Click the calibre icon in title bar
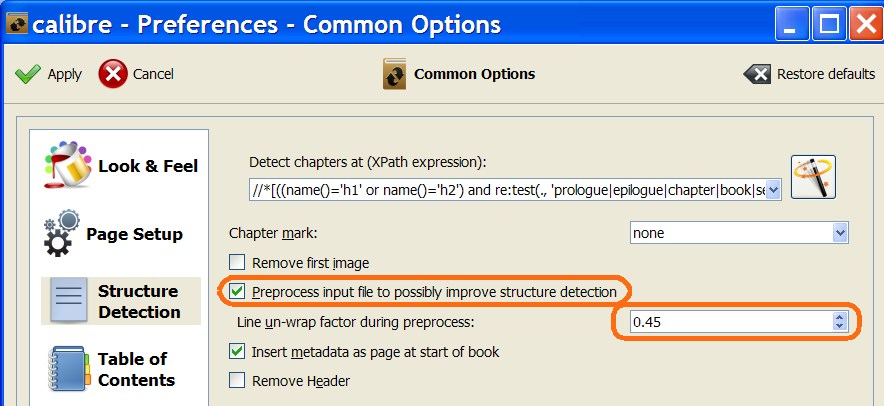This screenshot has width=884, height=406. tap(15, 24)
